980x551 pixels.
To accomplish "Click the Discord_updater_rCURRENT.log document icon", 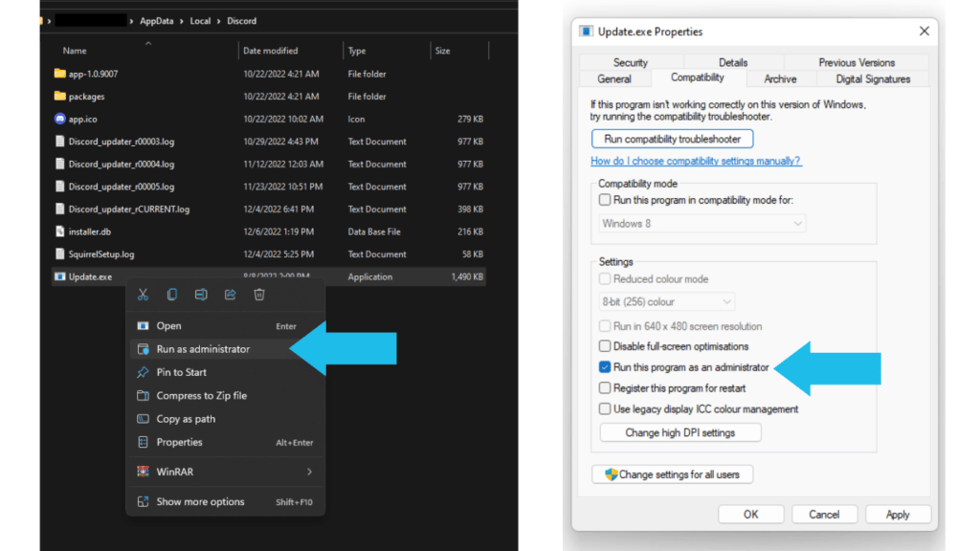I will (x=60, y=209).
